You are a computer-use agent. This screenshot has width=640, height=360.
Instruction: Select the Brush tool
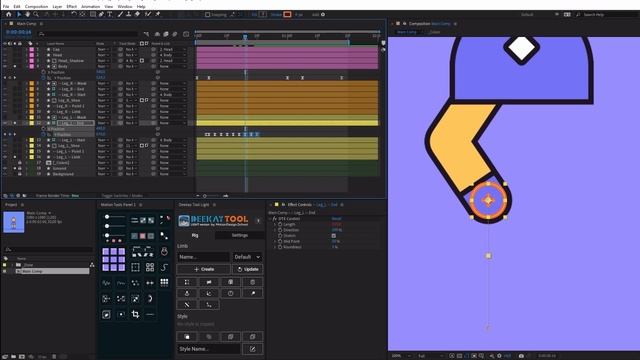click(120, 14)
